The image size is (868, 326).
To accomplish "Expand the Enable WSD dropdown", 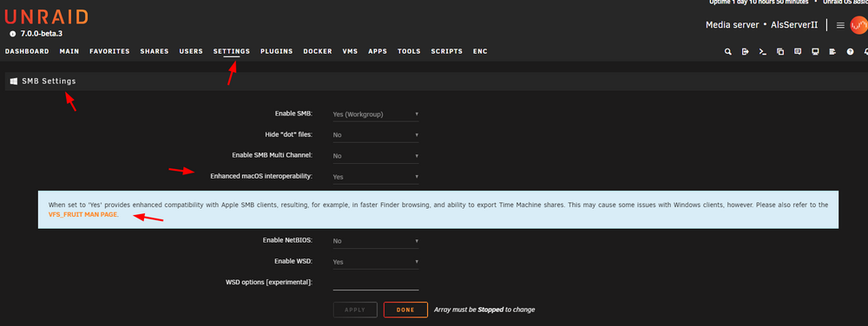I will click(375, 262).
